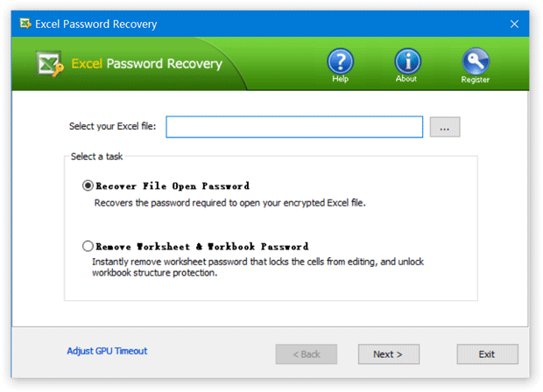Click the Register key icon
Screen dimensions: 543x392
(x=476, y=60)
